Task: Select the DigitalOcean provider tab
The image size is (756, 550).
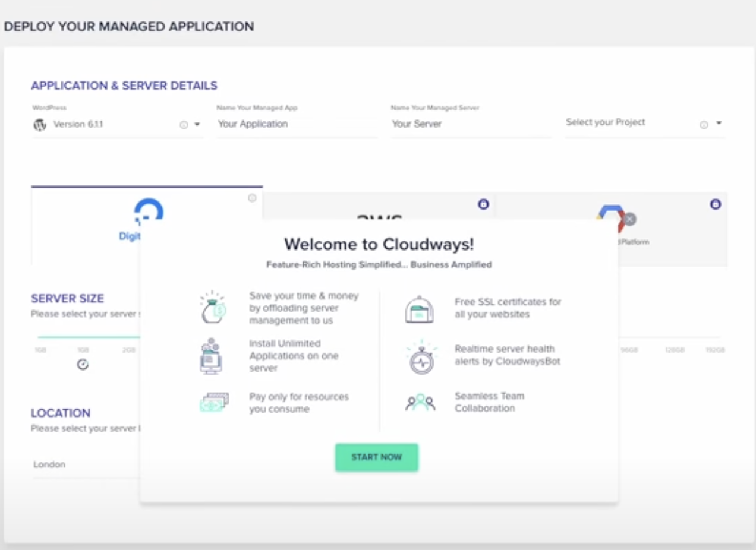Action: pos(147,226)
